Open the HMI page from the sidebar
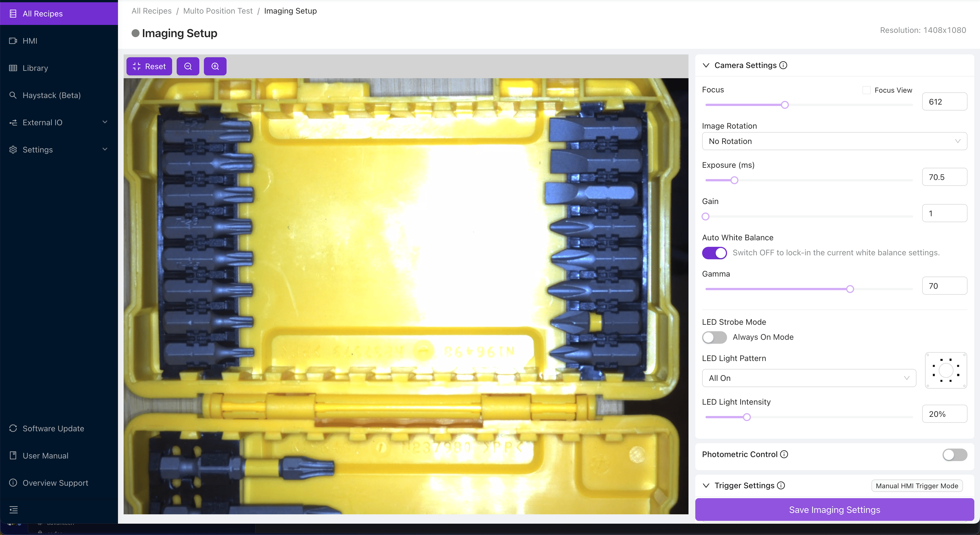980x535 pixels. (30, 41)
